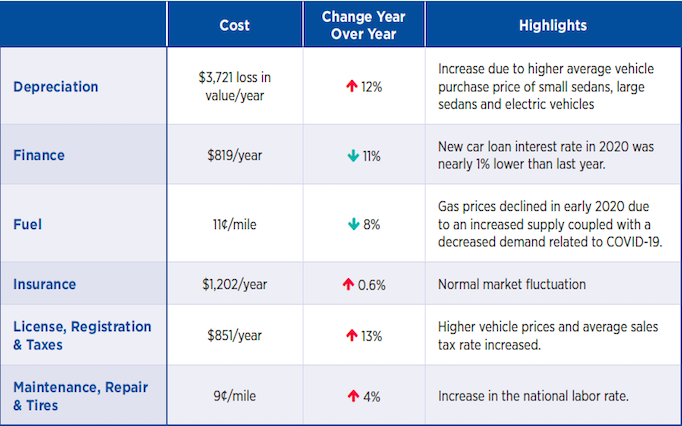The width and height of the screenshot is (682, 426).
Task: Click the $819/year cost cell
Action: [234, 156]
